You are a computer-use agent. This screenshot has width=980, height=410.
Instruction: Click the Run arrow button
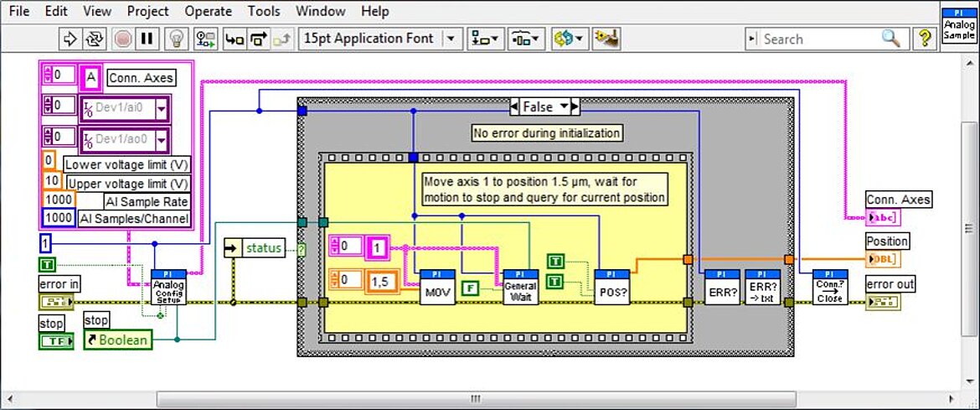[70, 39]
